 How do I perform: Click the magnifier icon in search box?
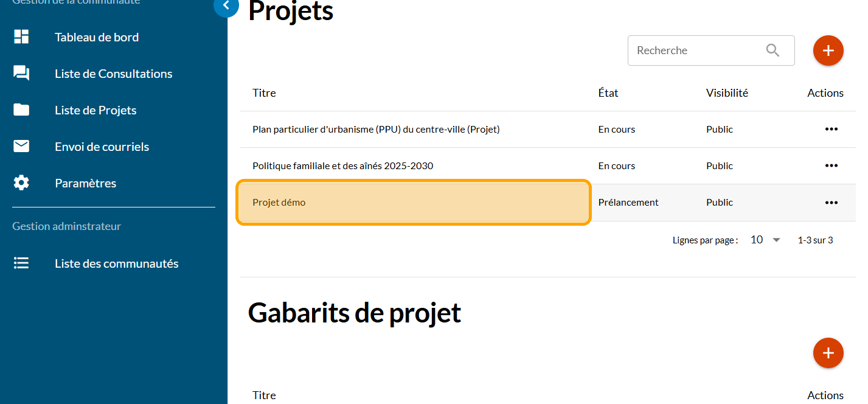773,50
